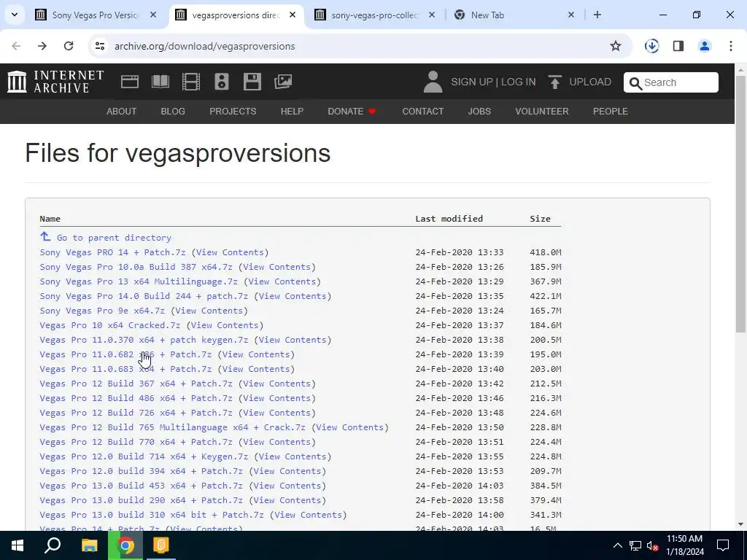Expand the tab search dropdown arrow

pyautogui.click(x=15, y=15)
